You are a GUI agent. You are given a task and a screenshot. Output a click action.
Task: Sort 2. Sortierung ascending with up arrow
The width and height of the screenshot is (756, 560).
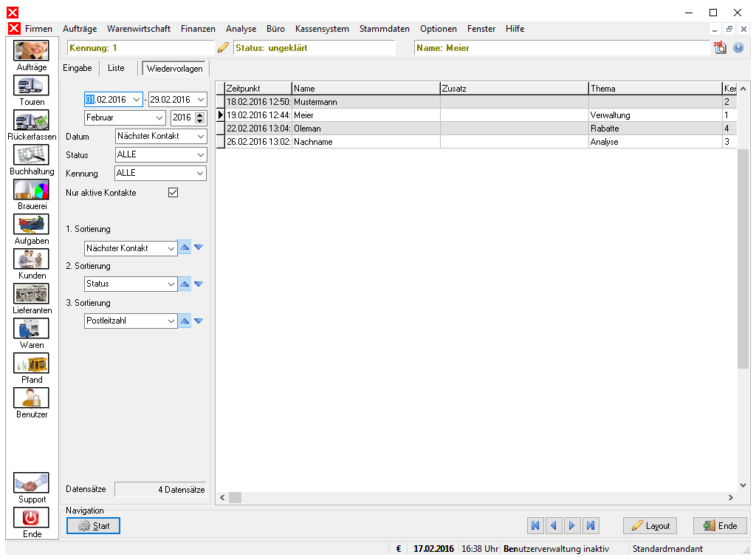[185, 284]
